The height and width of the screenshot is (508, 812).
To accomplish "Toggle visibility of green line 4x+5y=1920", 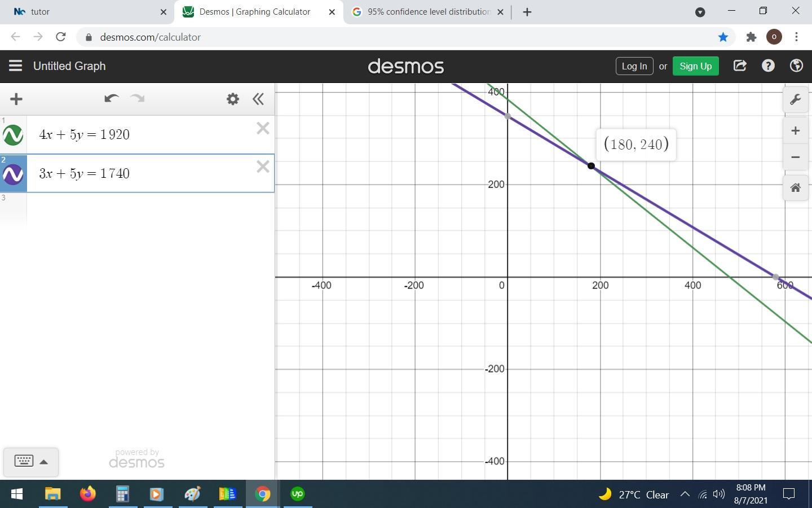I will [13, 135].
